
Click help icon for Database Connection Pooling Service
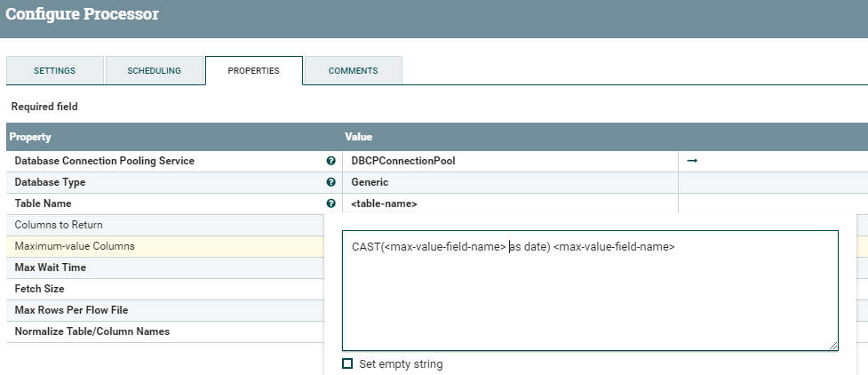pos(330,161)
